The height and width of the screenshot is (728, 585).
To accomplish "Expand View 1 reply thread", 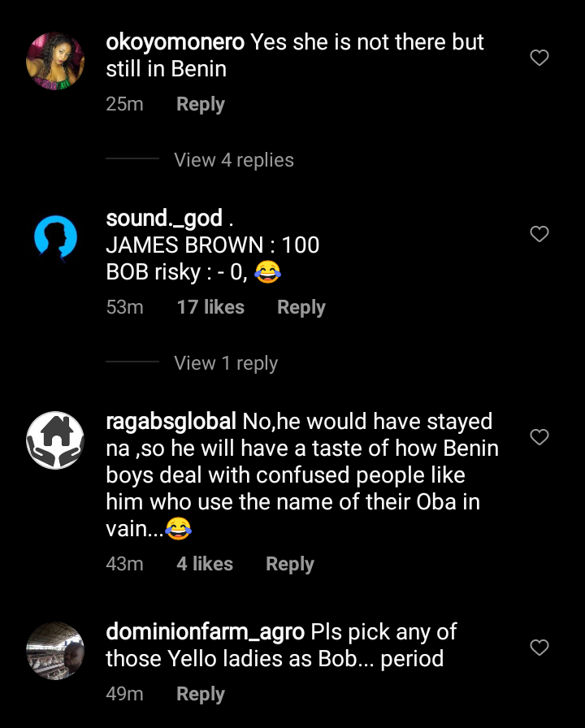I will (x=226, y=363).
